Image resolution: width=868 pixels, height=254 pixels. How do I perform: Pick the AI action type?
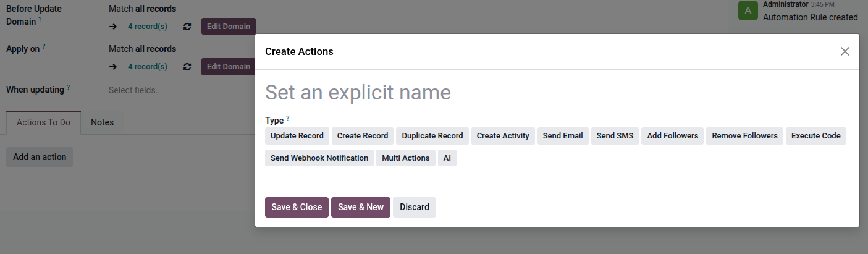447,158
